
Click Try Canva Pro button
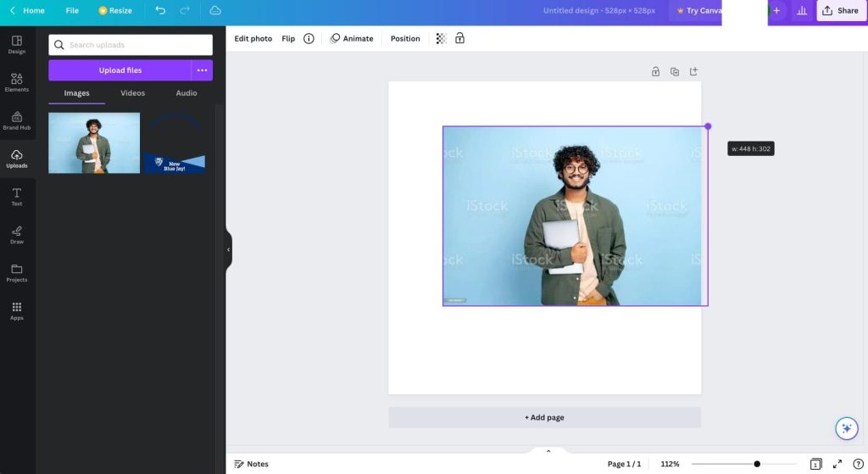[x=698, y=10]
